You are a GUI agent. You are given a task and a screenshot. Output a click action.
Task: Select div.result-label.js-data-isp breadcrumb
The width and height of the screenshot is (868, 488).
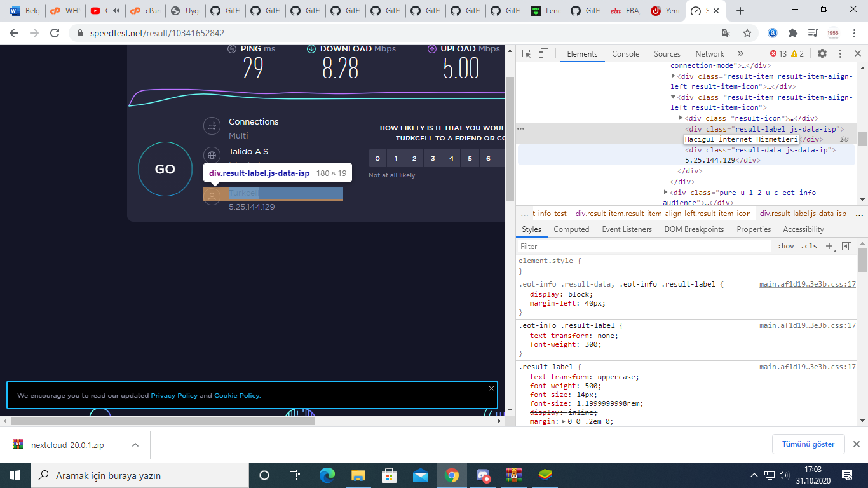[803, 213]
